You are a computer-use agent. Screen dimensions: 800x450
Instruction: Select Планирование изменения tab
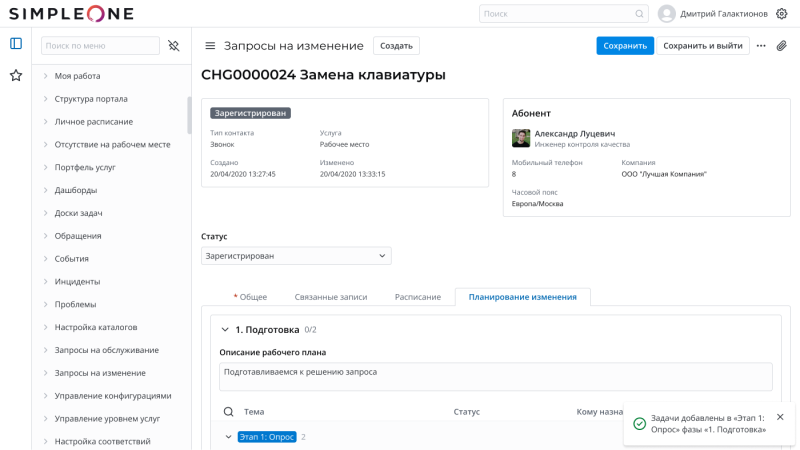(522, 297)
